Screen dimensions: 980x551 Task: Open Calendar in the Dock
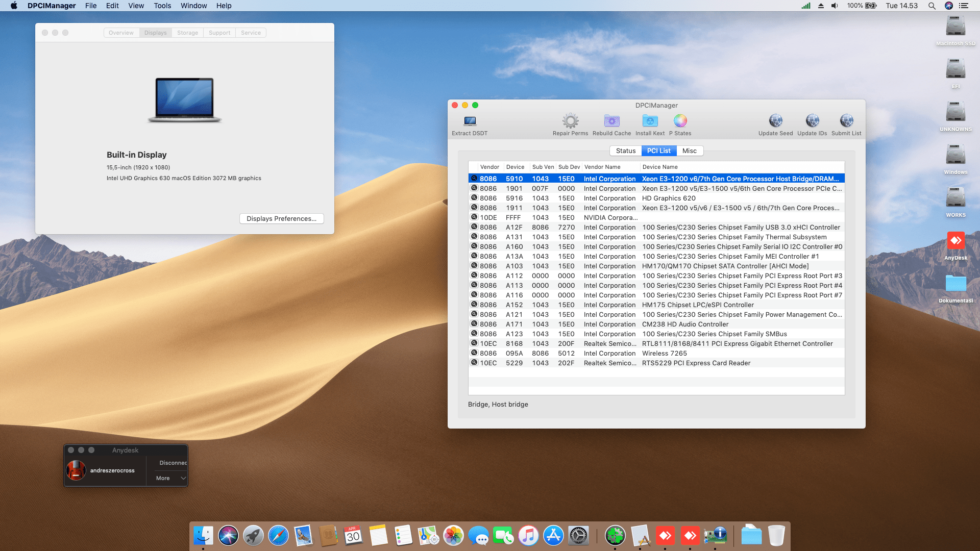tap(353, 536)
